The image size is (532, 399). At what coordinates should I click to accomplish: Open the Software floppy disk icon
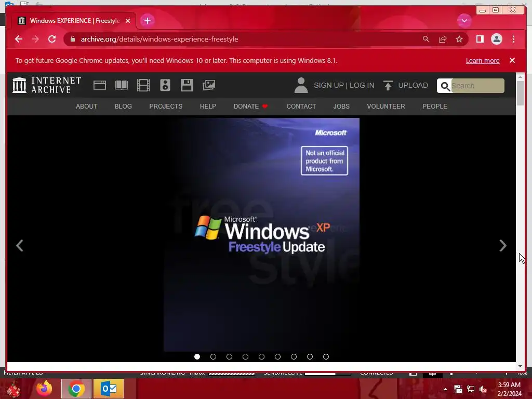[x=187, y=85]
